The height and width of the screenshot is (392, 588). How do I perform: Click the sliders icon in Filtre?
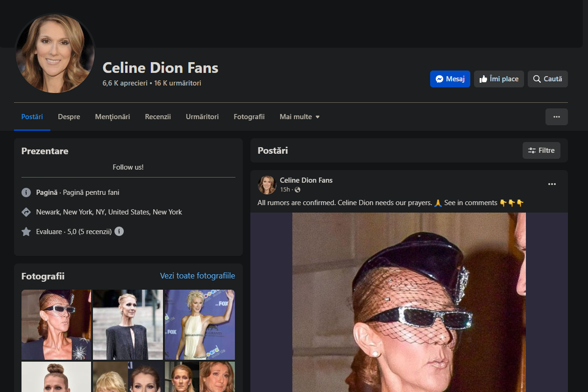531,150
